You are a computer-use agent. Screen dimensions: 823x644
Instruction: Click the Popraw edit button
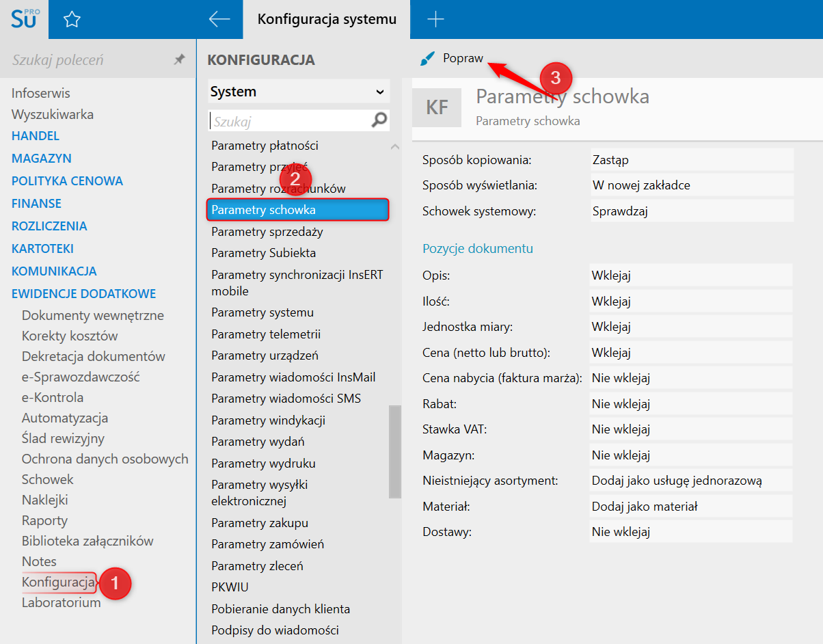point(462,59)
